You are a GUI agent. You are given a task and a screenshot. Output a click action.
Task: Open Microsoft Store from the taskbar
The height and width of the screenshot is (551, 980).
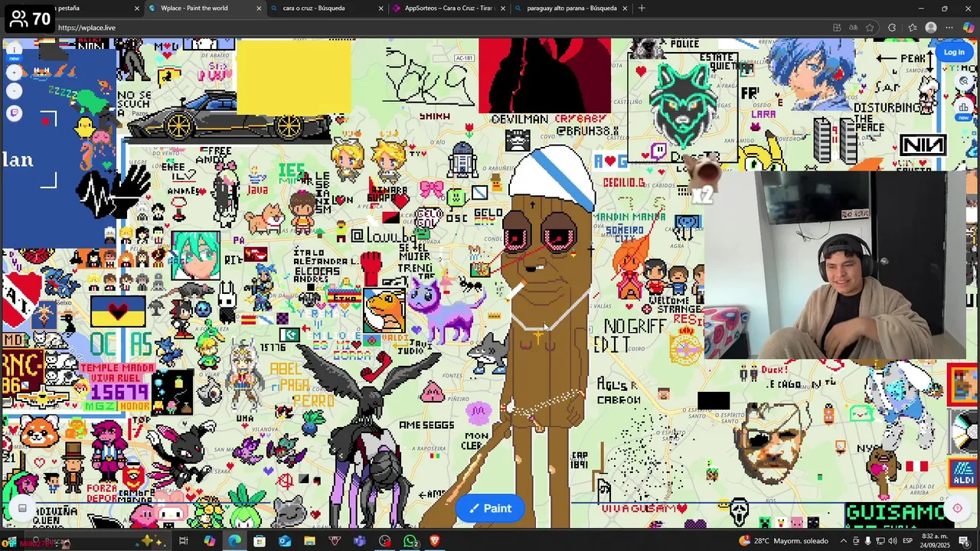click(x=260, y=542)
